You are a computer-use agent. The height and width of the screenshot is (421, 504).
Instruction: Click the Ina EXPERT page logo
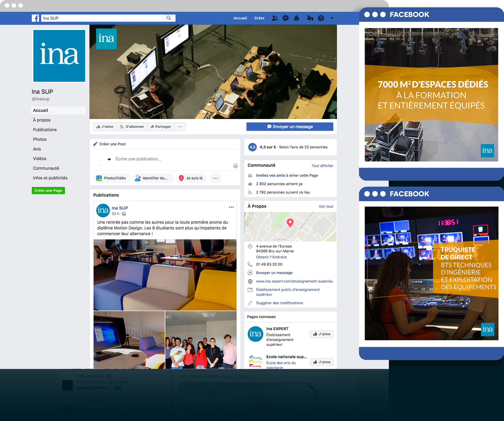pyautogui.click(x=255, y=334)
